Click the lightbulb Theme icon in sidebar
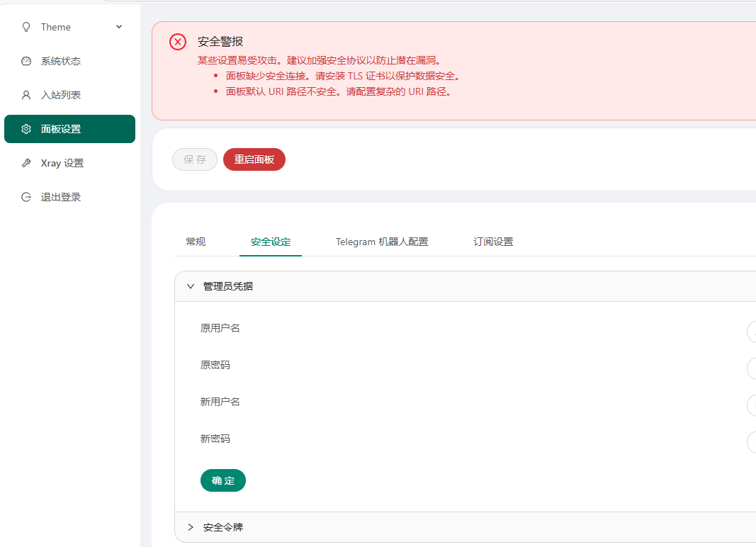The image size is (756, 547). point(26,27)
